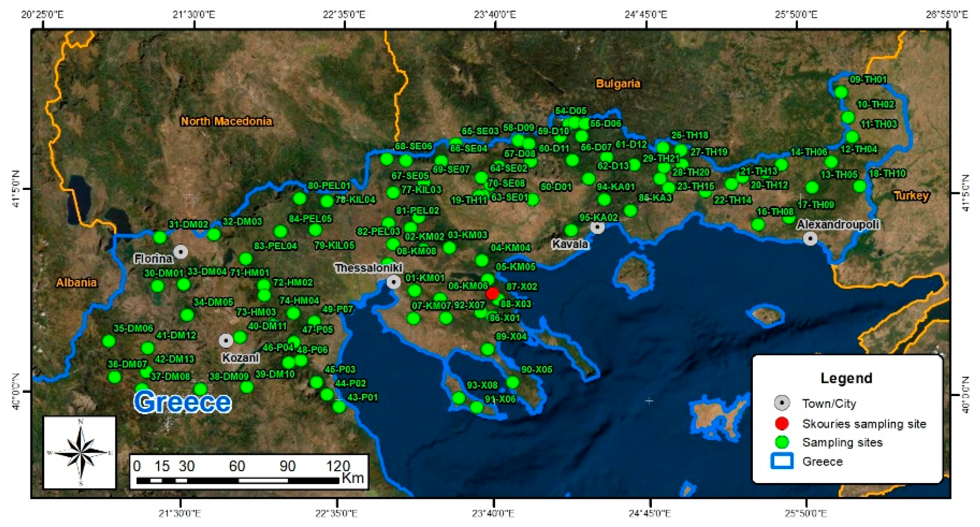The width and height of the screenshot is (980, 527).
Task: Click the Town/City legend symbol
Action: point(782,403)
